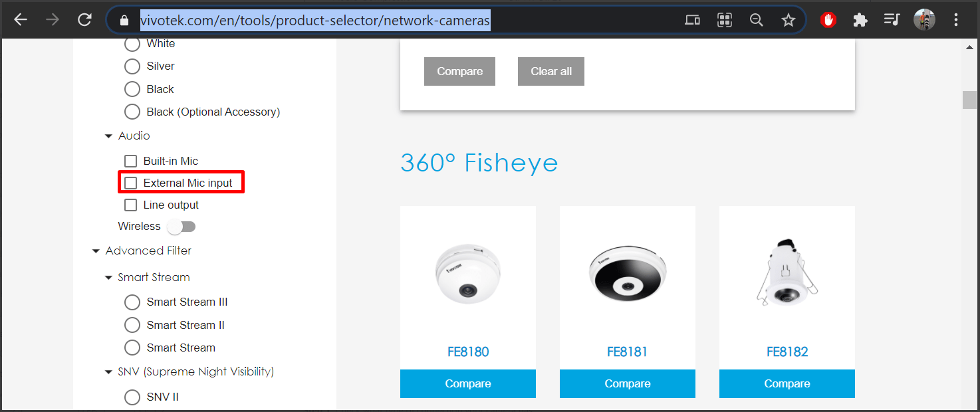This screenshot has width=980, height=412.
Task: Click the zoom magnifier icon in address bar
Action: 757,20
